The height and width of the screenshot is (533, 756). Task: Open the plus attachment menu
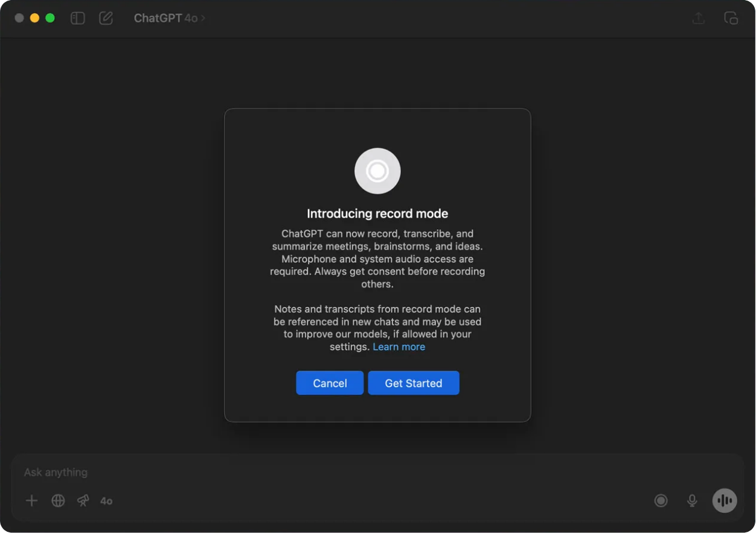31,500
